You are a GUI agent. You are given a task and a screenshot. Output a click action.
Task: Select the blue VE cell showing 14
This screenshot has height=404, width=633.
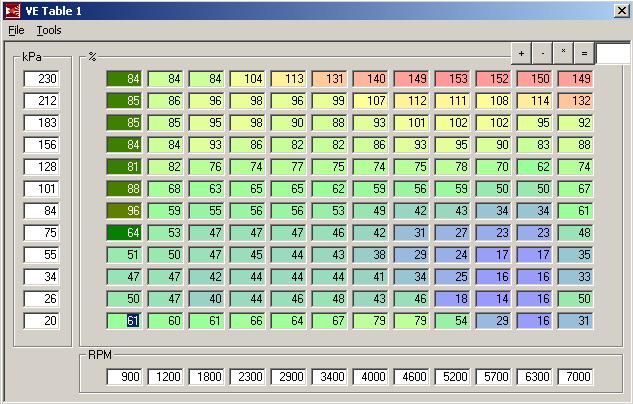[494, 299]
